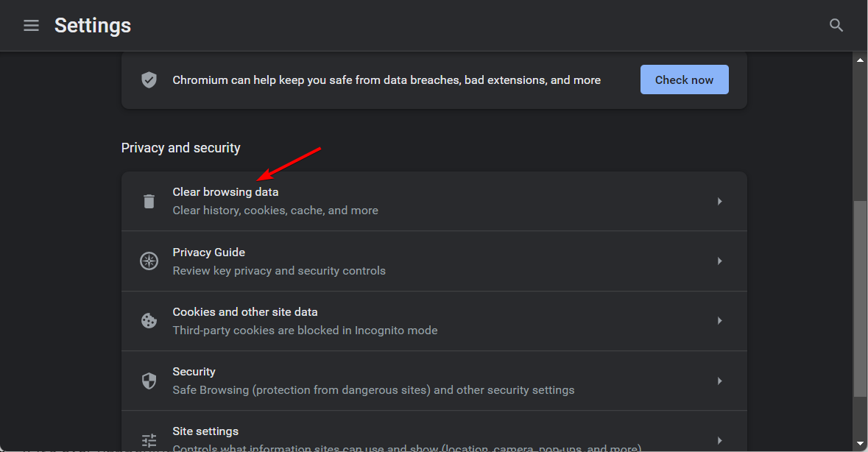Click the Privacy Guide compass icon
The height and width of the screenshot is (452, 868).
149,261
